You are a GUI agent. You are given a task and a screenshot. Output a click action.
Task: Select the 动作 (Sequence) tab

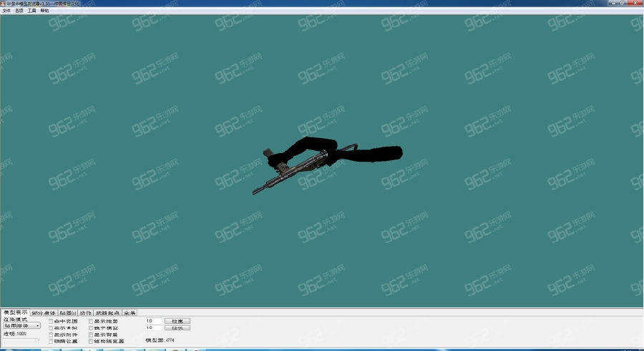coord(86,313)
